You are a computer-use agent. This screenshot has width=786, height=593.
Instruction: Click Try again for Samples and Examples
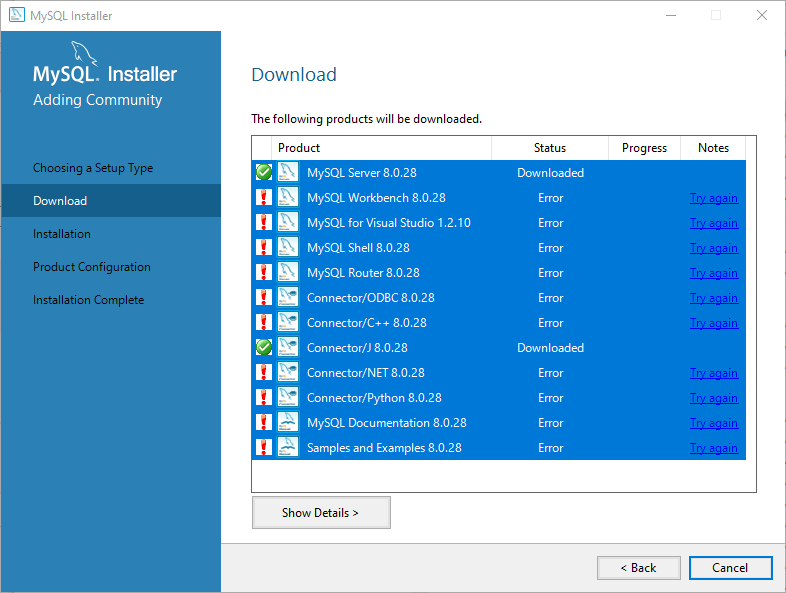coord(714,448)
